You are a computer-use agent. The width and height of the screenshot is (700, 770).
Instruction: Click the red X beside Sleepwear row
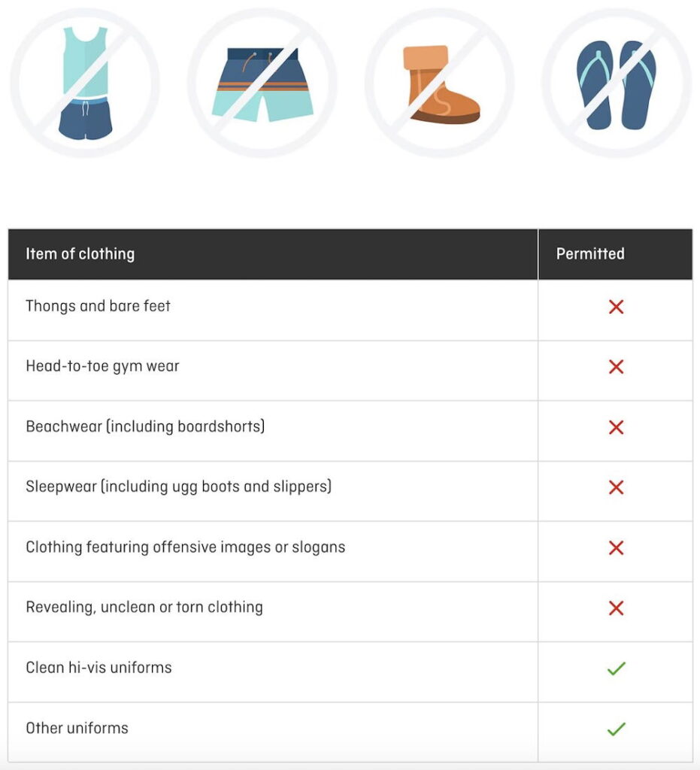pos(616,487)
